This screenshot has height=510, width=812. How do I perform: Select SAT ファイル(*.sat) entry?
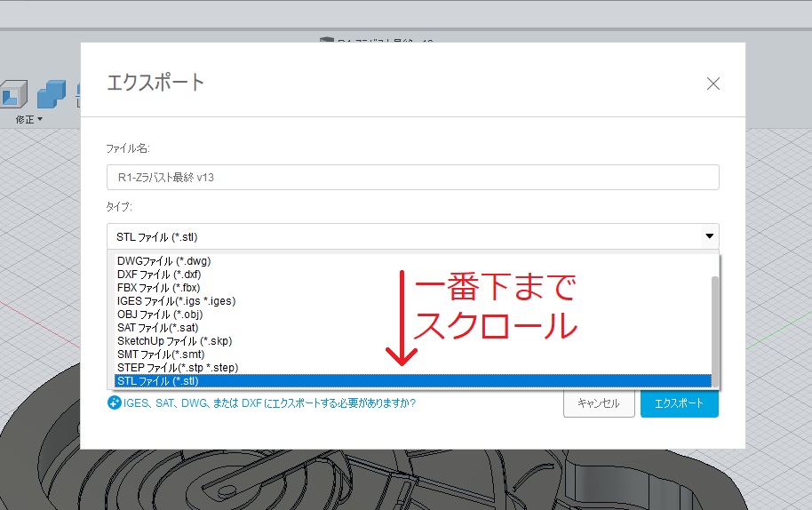[x=413, y=328]
